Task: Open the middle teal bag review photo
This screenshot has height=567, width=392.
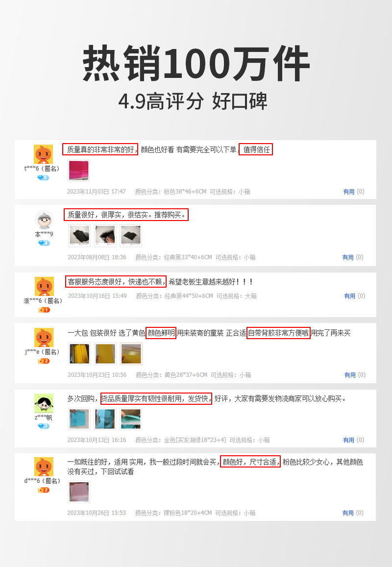Action: coord(105,419)
